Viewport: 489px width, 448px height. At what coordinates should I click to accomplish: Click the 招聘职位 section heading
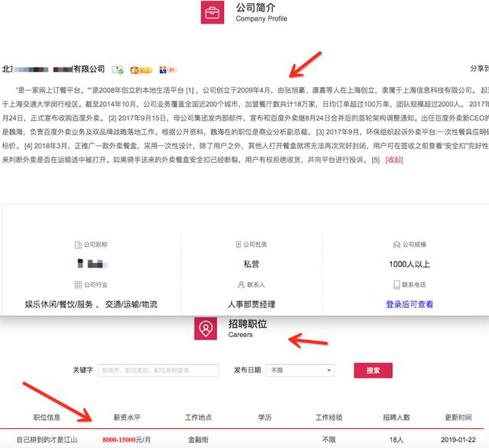[x=248, y=324]
